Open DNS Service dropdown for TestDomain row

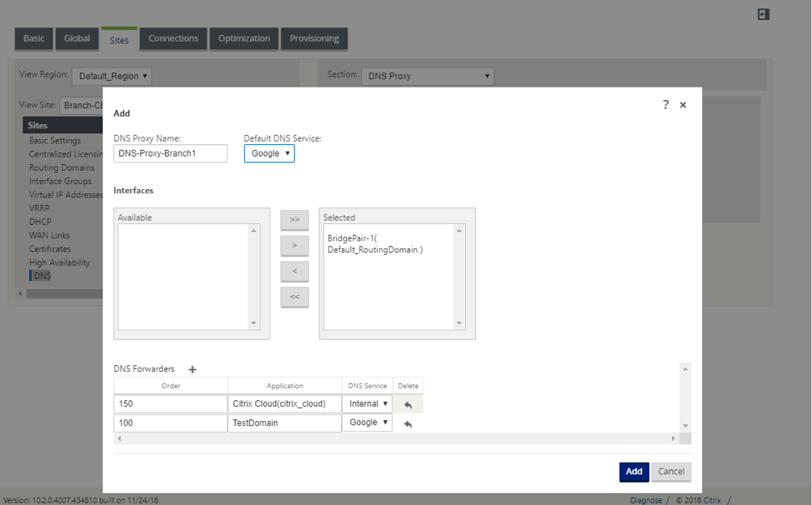(367, 422)
